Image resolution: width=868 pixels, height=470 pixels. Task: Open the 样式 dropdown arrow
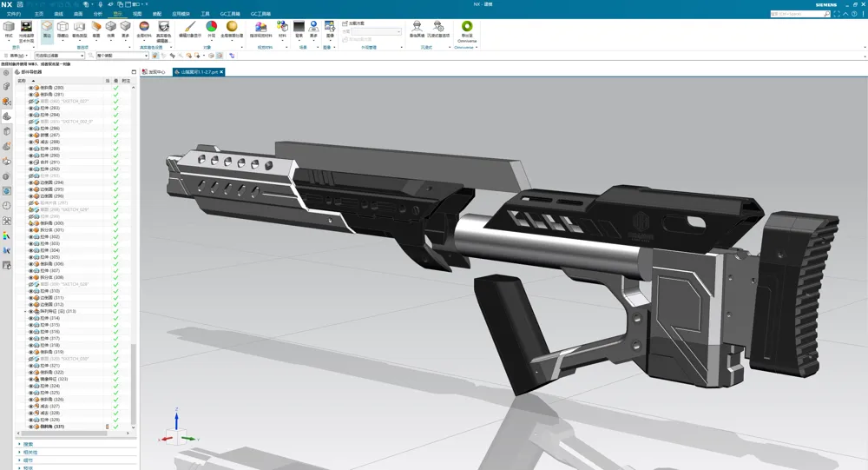(9, 41)
